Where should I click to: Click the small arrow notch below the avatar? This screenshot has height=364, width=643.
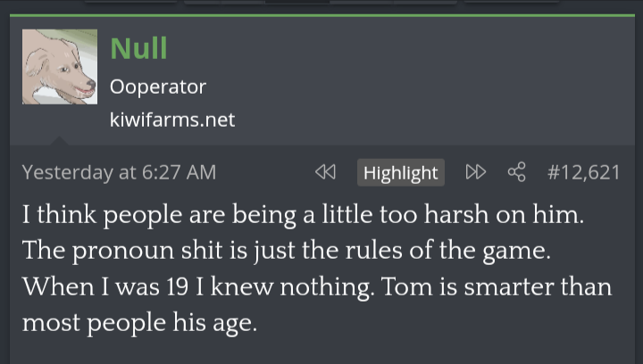coord(60,140)
